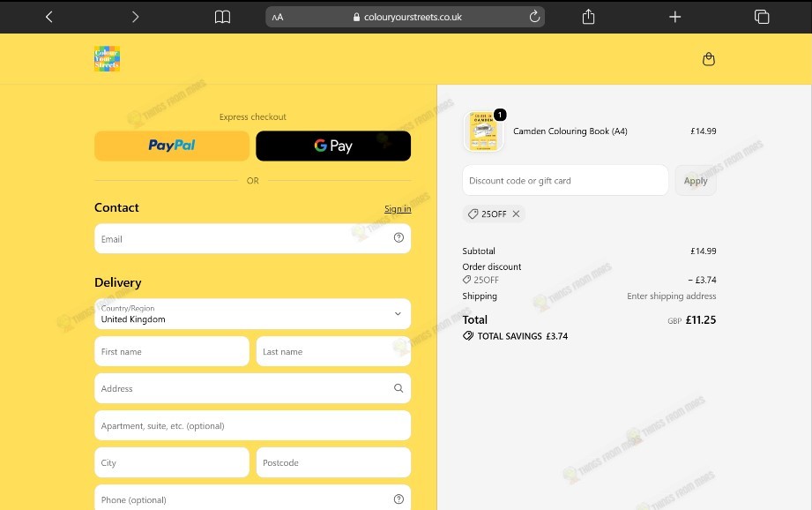812x510 pixels.
Task: Show all open tabs with the tabs icon
Action: 761,17
